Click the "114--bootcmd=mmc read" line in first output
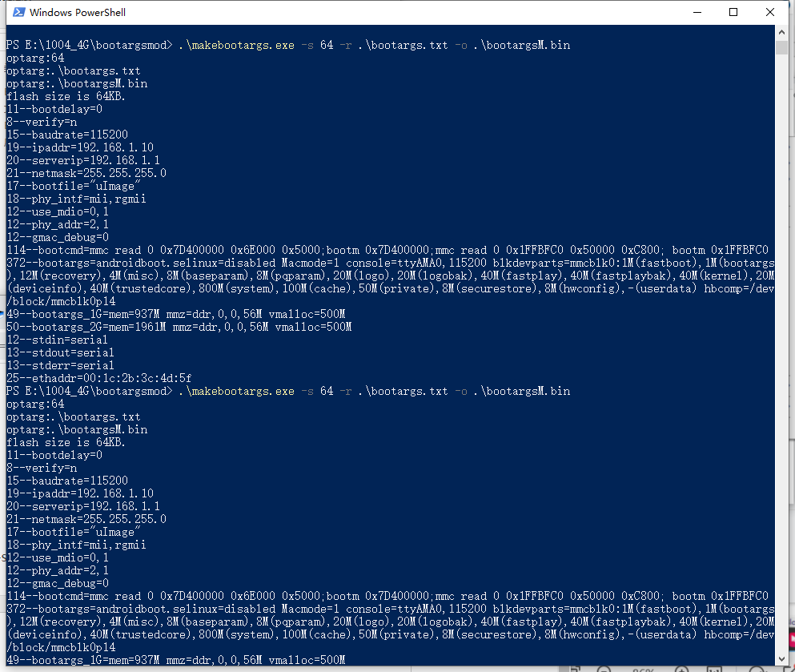Viewport: 795px width, 672px height. (387, 250)
